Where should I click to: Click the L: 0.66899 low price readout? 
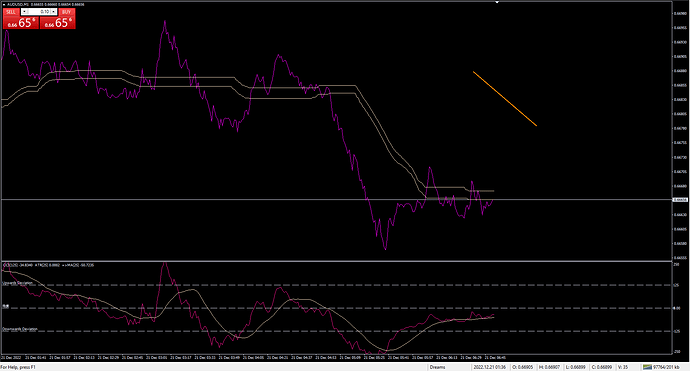pyautogui.click(x=575, y=367)
